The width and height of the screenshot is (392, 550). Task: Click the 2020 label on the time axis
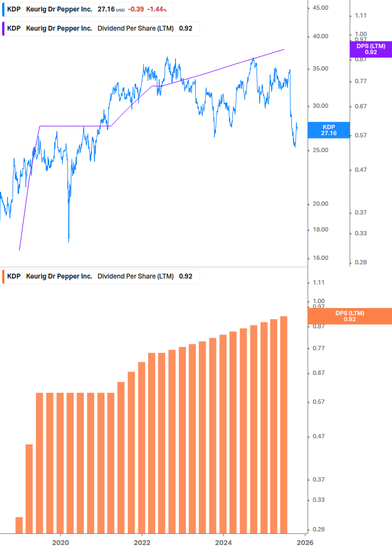(x=60, y=542)
